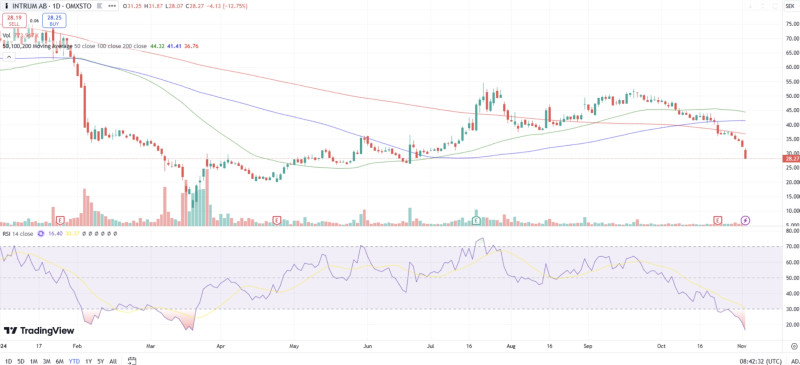
Task: Select the 50,100,200 Moving Average indicator legend
Action: 37,46
